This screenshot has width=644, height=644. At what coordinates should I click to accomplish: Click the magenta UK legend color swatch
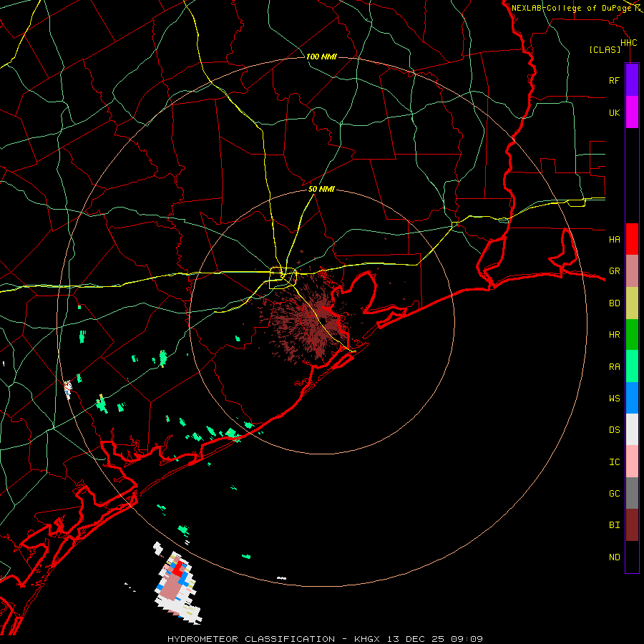(x=632, y=112)
